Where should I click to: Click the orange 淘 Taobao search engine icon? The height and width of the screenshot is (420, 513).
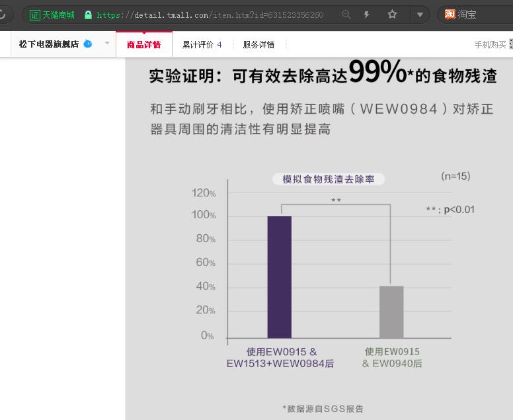(450, 15)
